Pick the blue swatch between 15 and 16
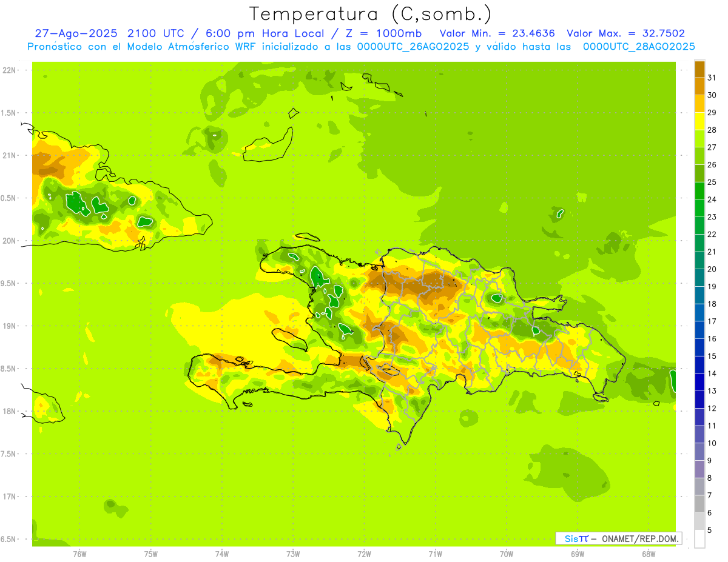Screen dimensions: 728x562 [700, 347]
